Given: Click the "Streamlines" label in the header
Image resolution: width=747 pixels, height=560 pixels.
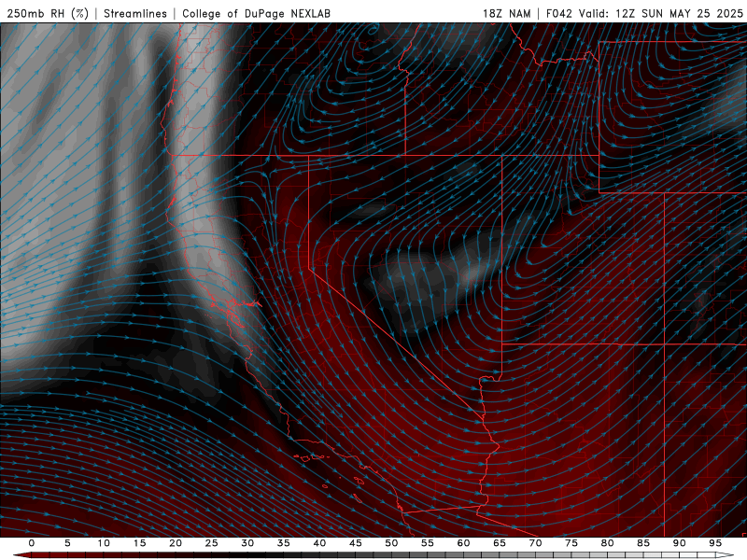Looking at the screenshot, I should [x=135, y=13].
